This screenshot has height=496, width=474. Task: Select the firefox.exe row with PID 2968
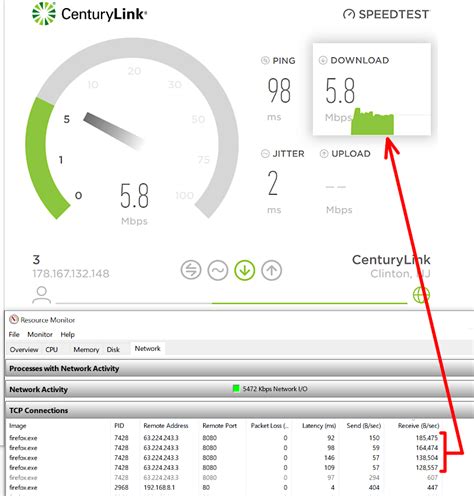224,487
